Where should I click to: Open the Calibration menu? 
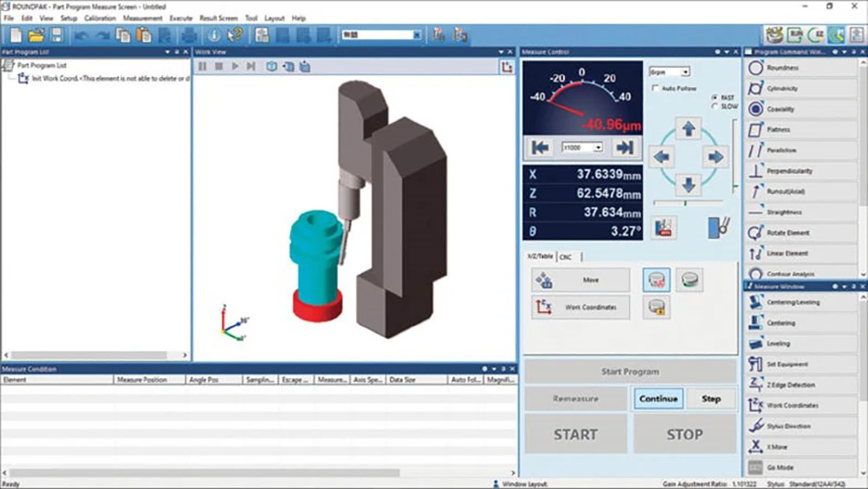100,18
